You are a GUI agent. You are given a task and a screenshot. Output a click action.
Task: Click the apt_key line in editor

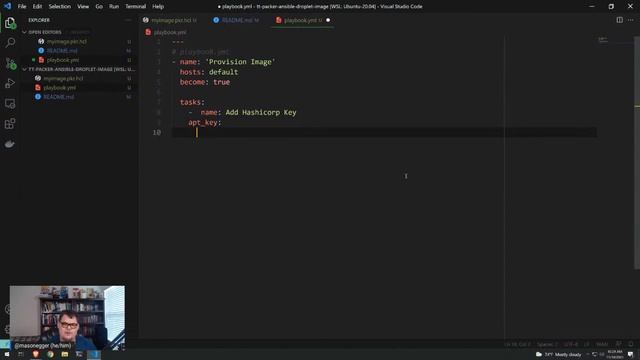pos(204,122)
